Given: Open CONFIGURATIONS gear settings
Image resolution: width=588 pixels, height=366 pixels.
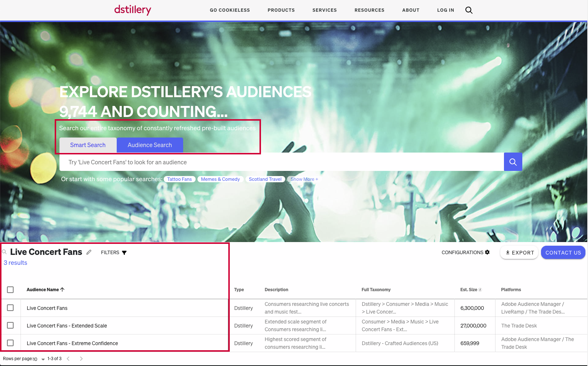Looking at the screenshot, I should click(x=465, y=252).
